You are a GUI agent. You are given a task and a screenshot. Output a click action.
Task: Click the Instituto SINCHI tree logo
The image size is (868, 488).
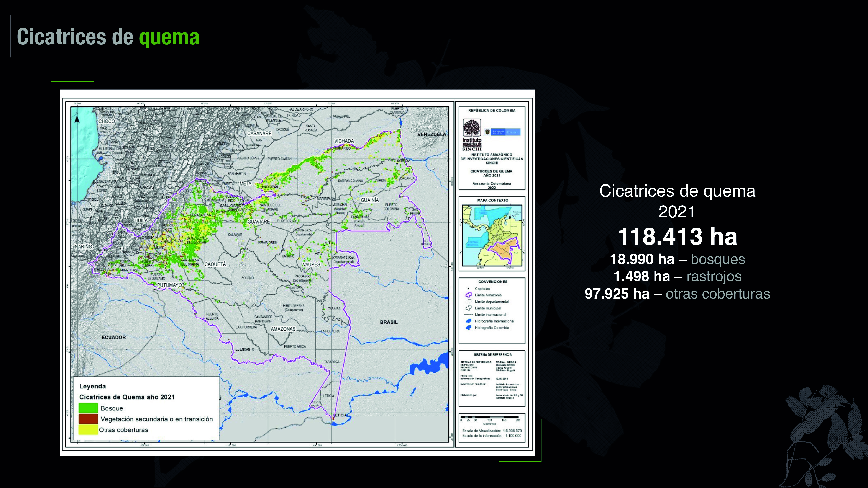point(472,128)
